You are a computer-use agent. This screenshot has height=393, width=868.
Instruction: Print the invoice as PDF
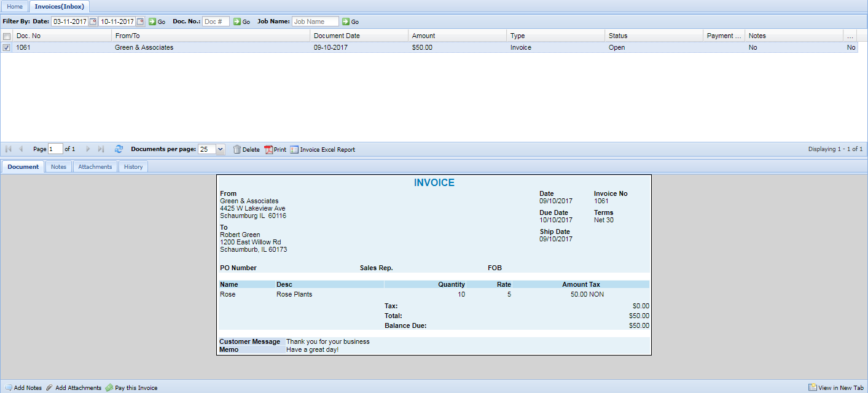point(275,149)
